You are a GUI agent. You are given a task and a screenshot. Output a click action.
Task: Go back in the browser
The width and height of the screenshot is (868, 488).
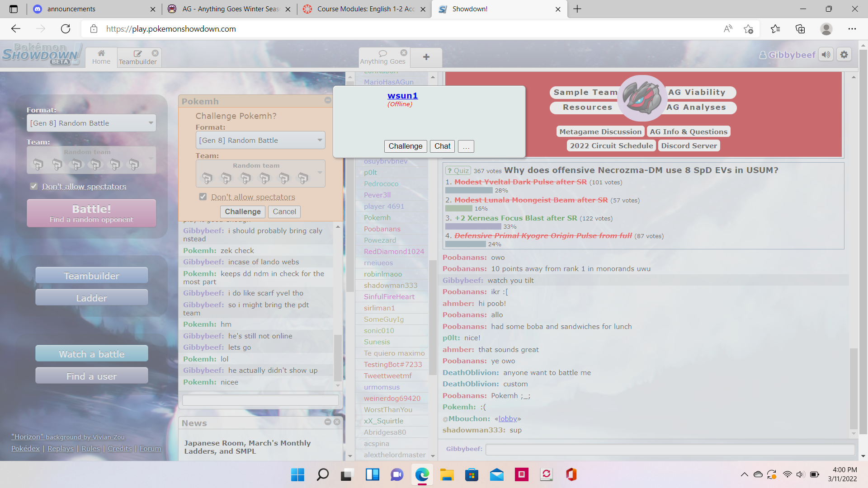(x=16, y=29)
